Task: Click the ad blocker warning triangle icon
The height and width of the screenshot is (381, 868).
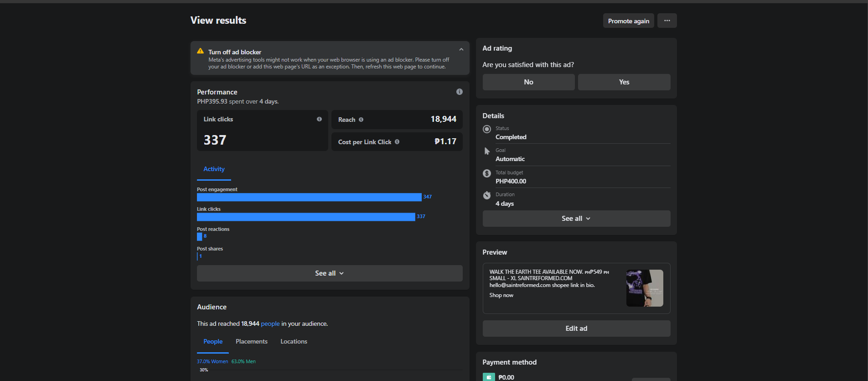Action: 200,51
